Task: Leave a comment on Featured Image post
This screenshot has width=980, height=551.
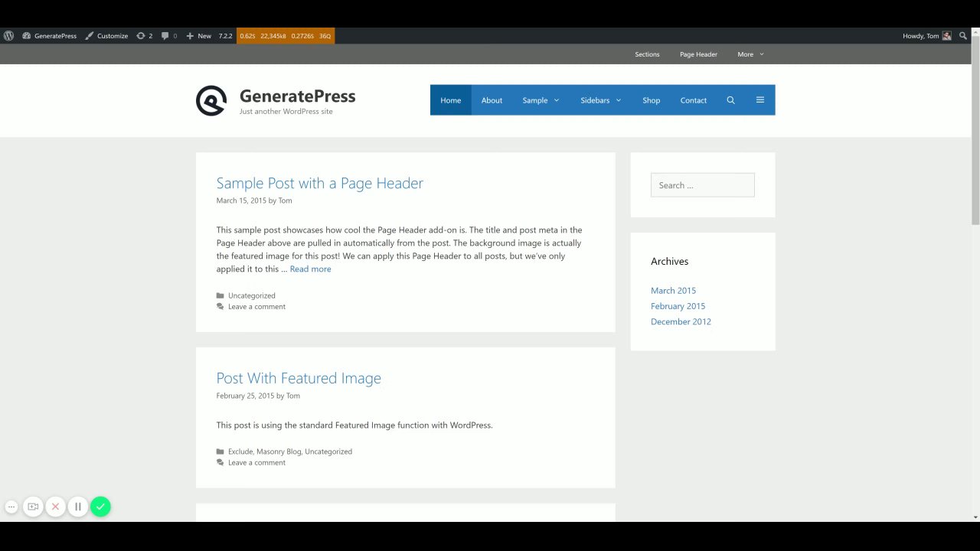Action: [256, 463]
